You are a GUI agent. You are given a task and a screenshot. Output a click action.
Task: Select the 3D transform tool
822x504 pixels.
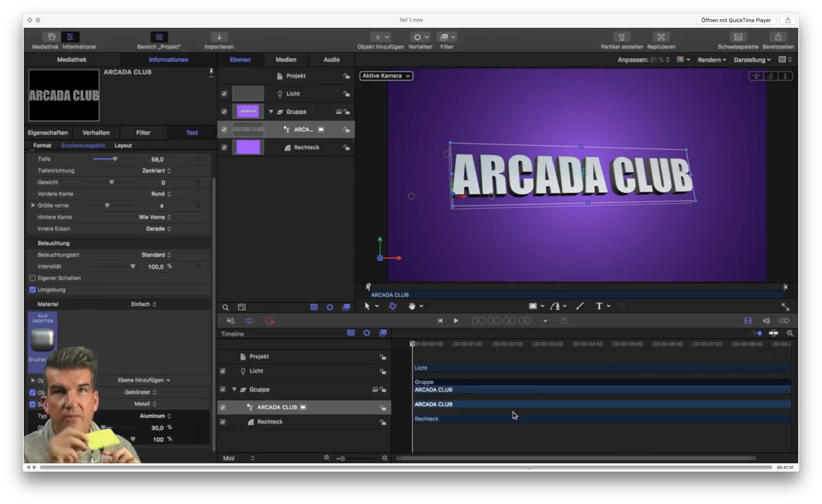click(393, 306)
